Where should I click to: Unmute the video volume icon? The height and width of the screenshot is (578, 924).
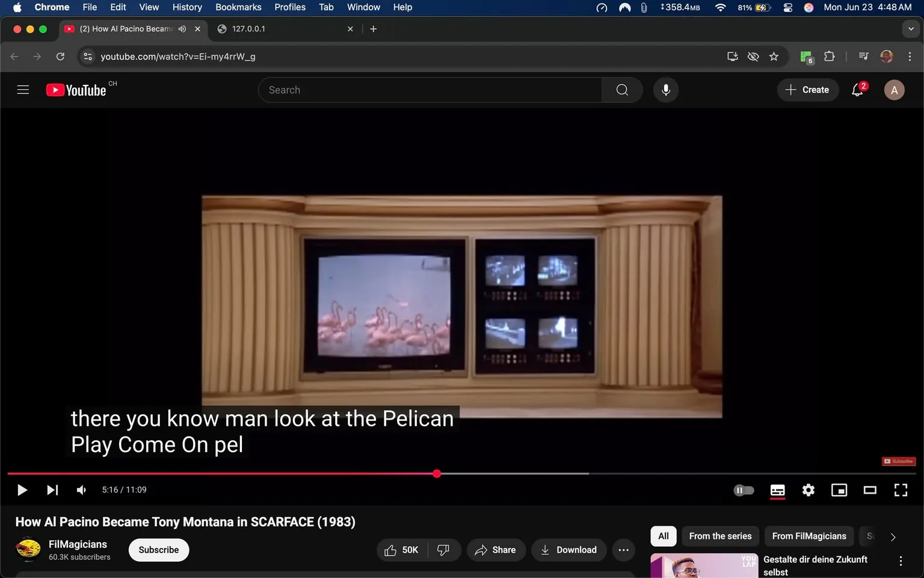pos(81,489)
